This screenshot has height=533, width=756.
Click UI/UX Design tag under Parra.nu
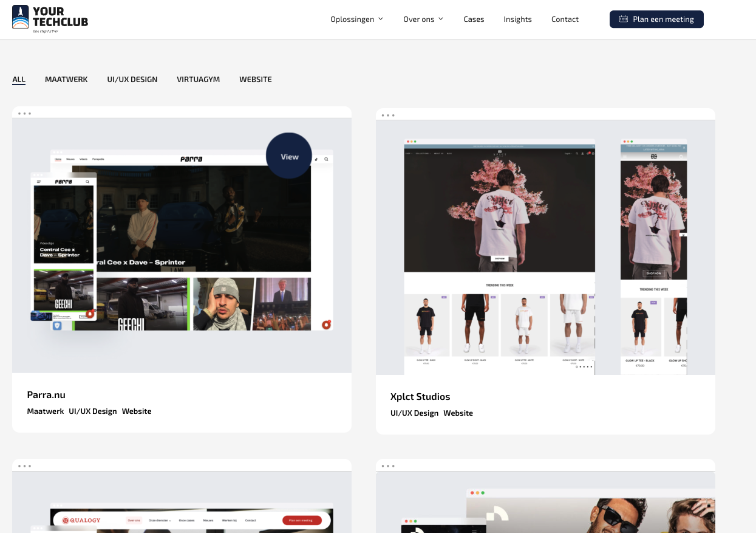pyautogui.click(x=93, y=411)
